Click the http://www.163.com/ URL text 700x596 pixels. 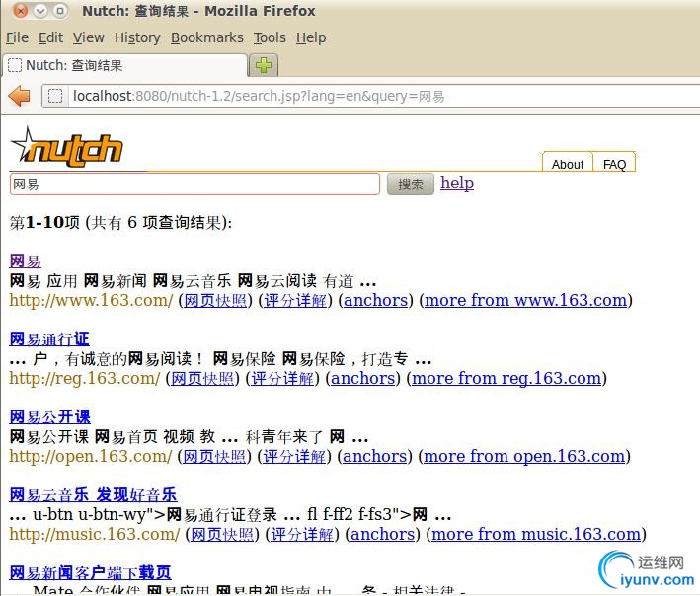(91, 301)
